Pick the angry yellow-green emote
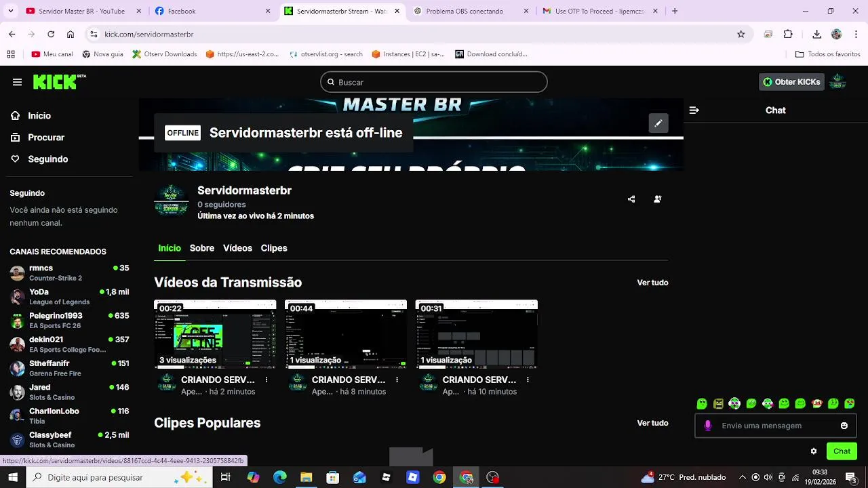 point(718,404)
